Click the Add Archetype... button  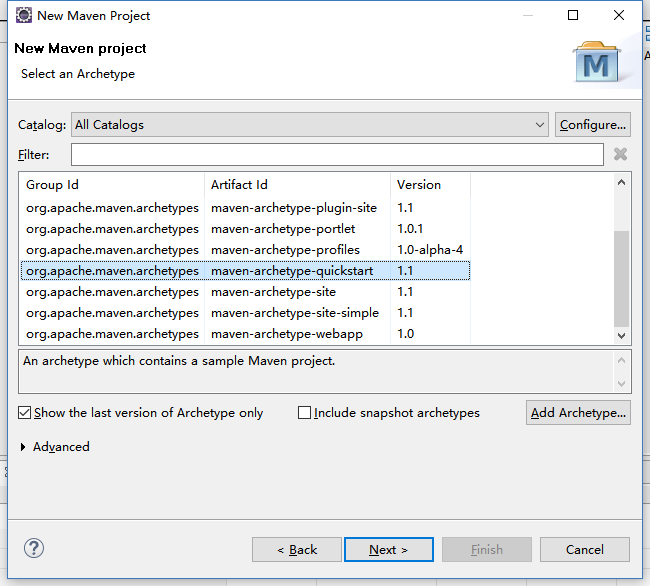click(x=578, y=413)
